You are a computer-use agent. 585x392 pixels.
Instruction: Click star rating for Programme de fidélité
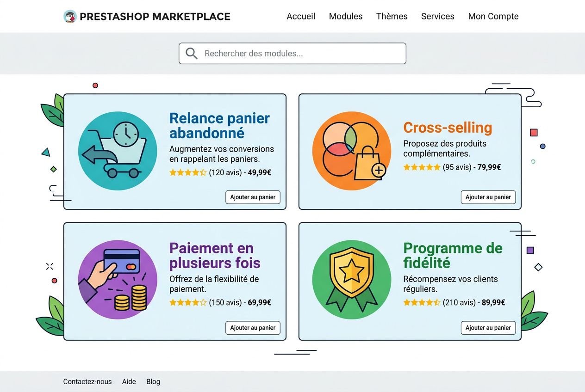click(x=422, y=303)
